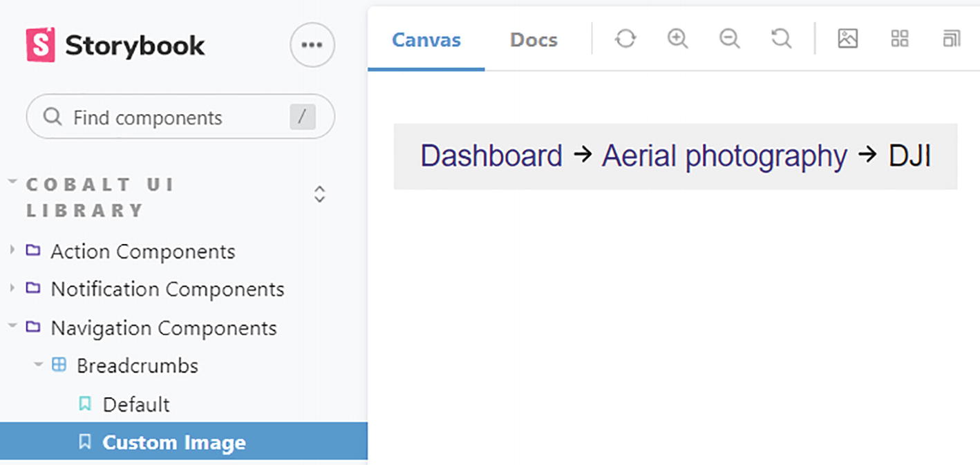Collapse the Navigation Components folder
The width and height of the screenshot is (980, 465).
[12, 327]
